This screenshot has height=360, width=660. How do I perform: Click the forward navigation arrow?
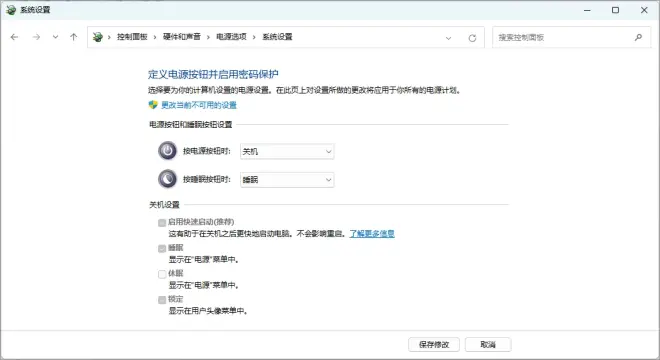[36, 37]
